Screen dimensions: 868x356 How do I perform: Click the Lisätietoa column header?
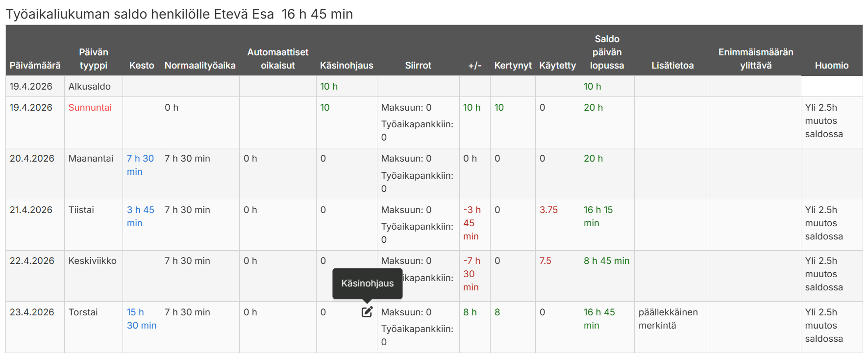pos(672,65)
